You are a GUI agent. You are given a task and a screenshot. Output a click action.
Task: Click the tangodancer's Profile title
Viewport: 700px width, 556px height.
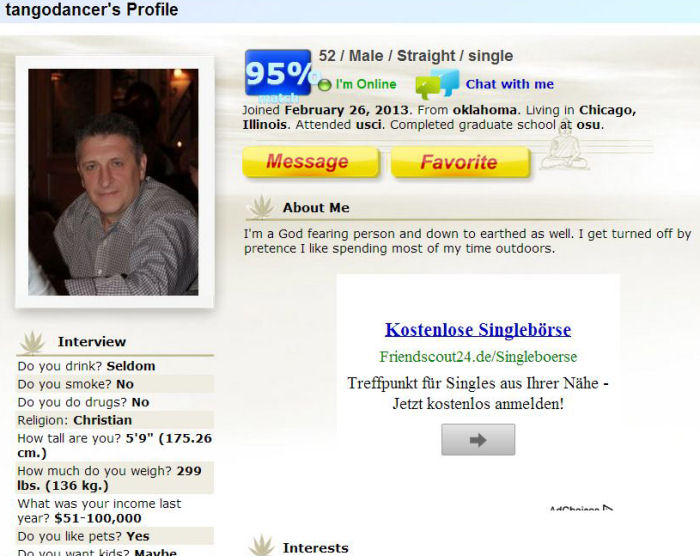(92, 9)
